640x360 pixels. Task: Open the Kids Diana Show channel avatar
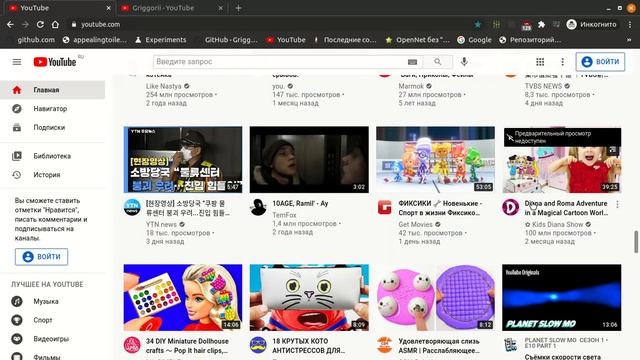coord(511,207)
